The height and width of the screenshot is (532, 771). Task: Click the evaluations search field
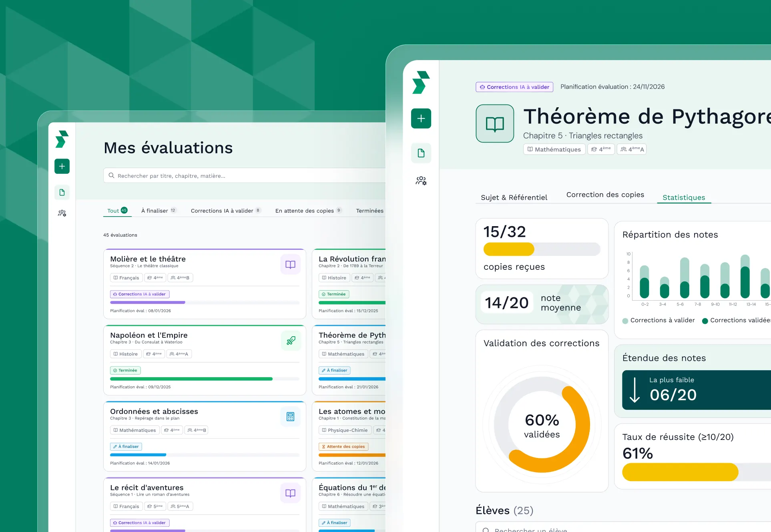[x=245, y=175]
